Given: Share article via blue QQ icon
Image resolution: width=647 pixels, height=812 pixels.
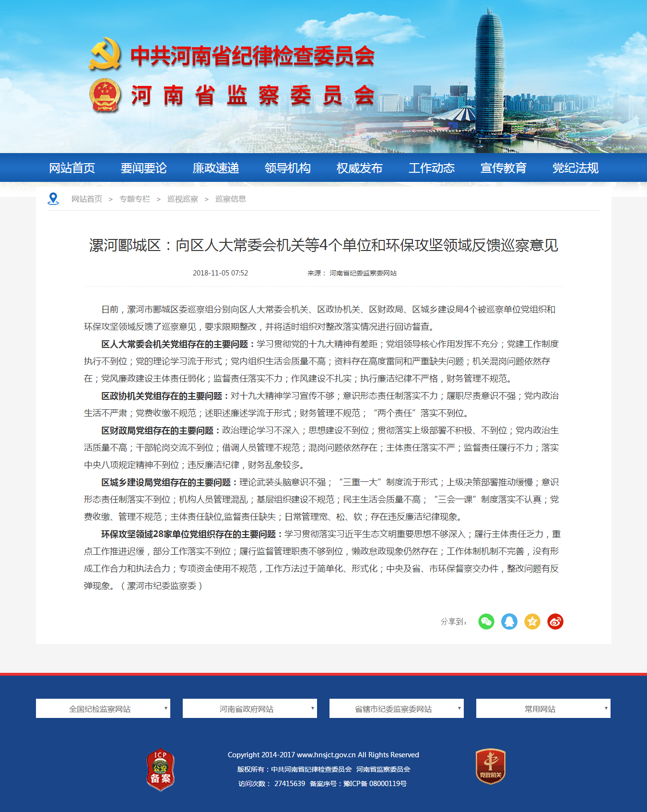Looking at the screenshot, I should click(509, 621).
